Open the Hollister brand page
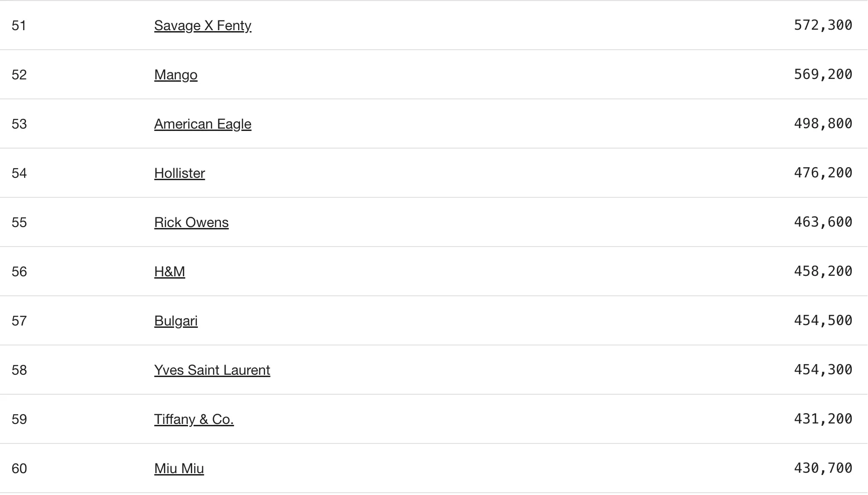Image resolution: width=868 pixels, height=495 pixels. 180,173
